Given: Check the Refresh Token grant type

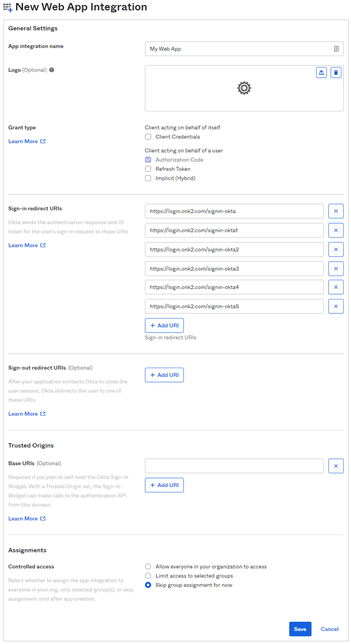Looking at the screenshot, I should (x=148, y=169).
